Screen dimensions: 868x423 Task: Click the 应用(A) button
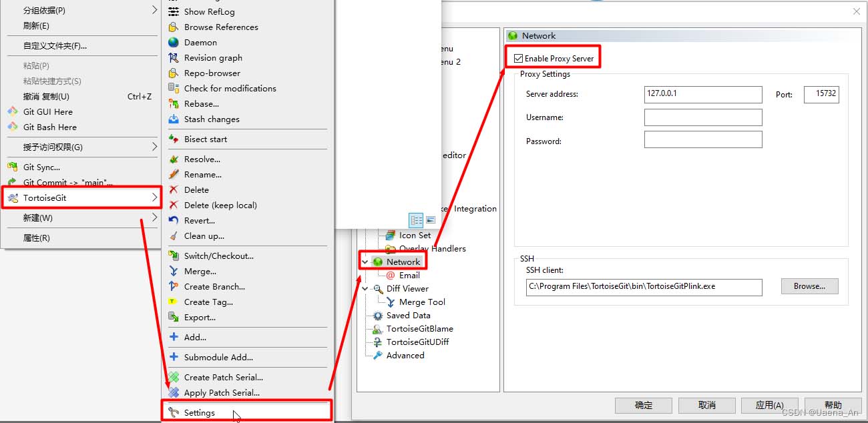pos(770,405)
